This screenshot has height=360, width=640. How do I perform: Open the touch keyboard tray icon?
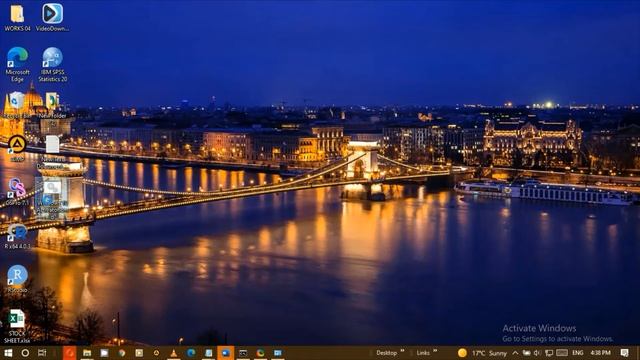tap(562, 353)
